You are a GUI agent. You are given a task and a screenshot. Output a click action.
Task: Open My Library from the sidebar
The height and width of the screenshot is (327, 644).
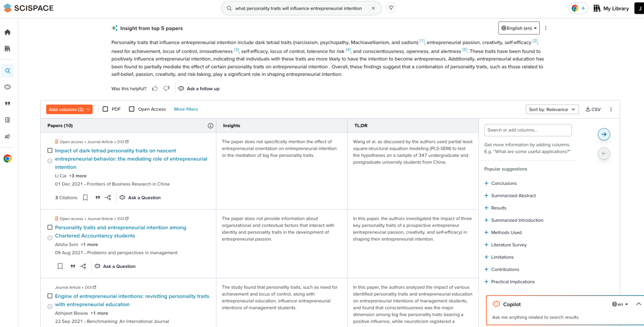7,48
